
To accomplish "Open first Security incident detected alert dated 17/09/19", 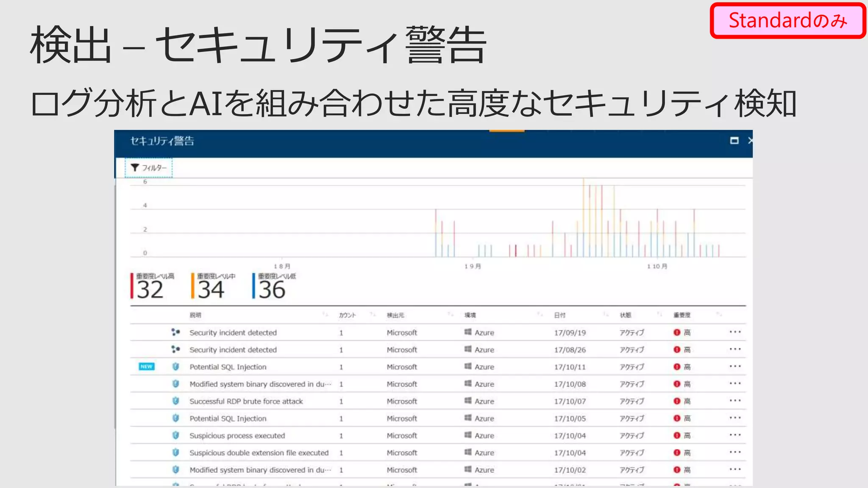I will click(x=233, y=333).
